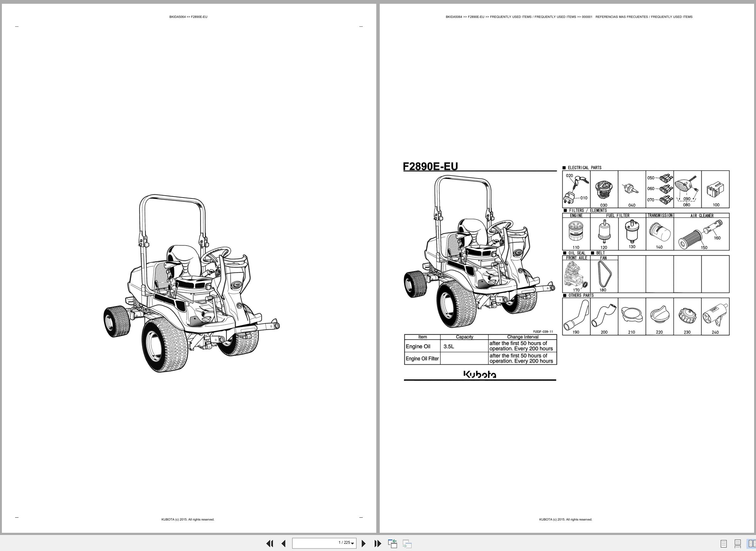Click the FILTERS / ELEMENTS section header
The image size is (756, 551).
[x=588, y=210]
